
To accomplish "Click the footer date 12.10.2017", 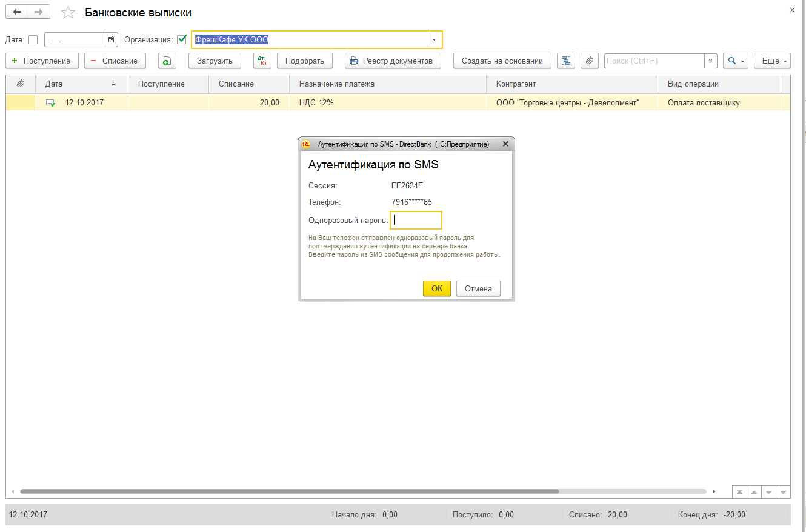I will coord(28,515).
